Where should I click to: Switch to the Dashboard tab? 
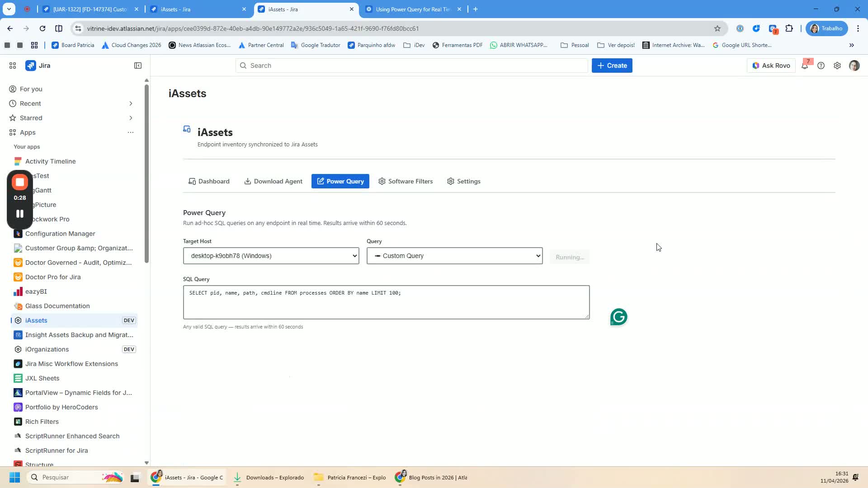(209, 181)
